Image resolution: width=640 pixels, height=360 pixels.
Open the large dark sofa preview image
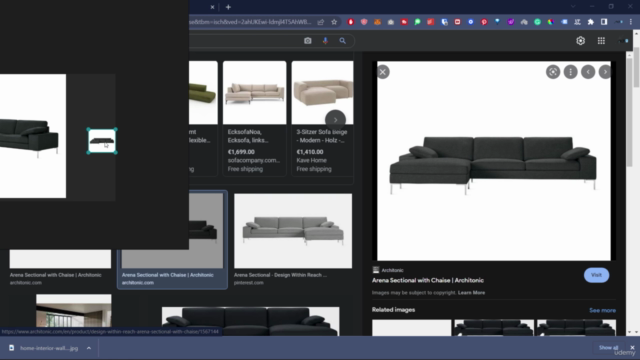[x=494, y=161]
